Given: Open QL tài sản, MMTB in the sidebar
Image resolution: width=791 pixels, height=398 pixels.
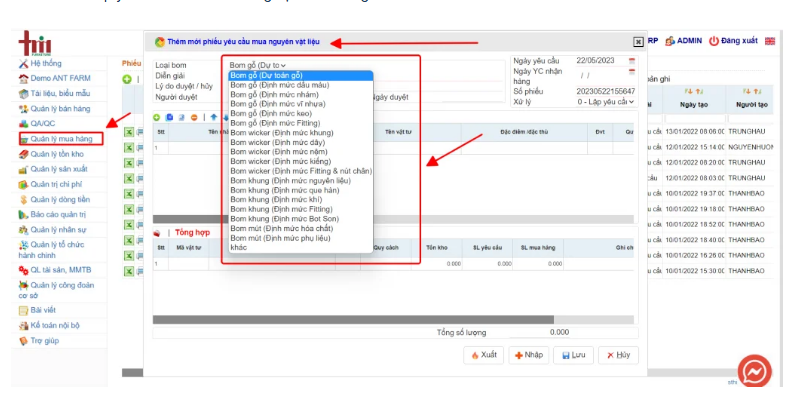Looking at the screenshot, I should pos(61,270).
